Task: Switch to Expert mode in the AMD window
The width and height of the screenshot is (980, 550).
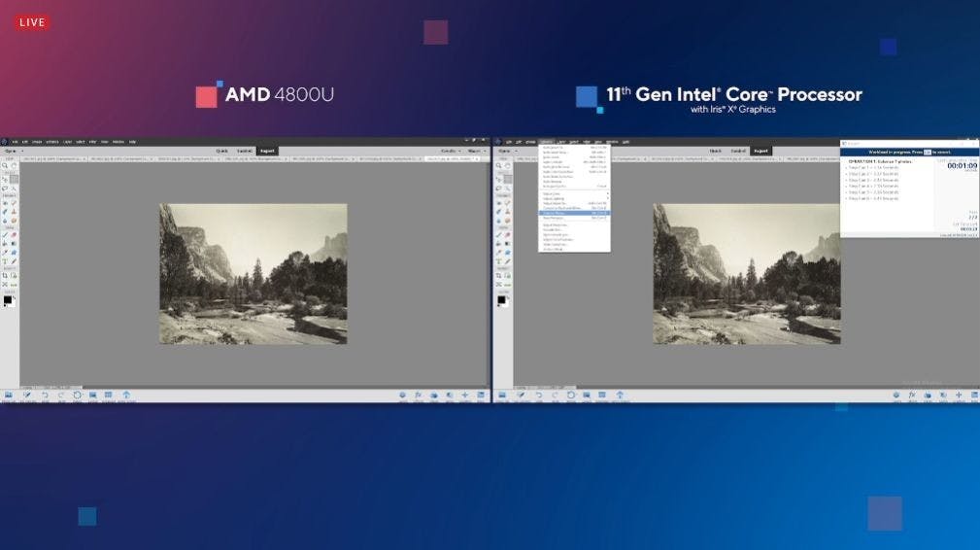Action: coord(267,151)
